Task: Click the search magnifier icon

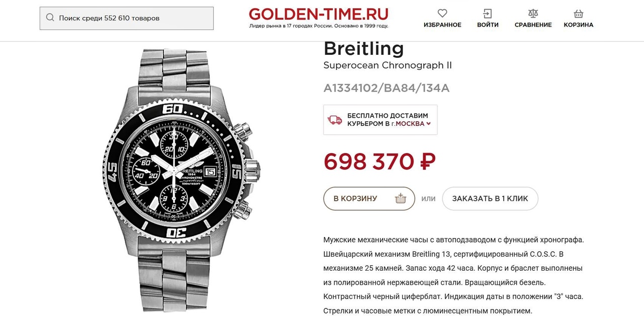Action: (x=50, y=18)
